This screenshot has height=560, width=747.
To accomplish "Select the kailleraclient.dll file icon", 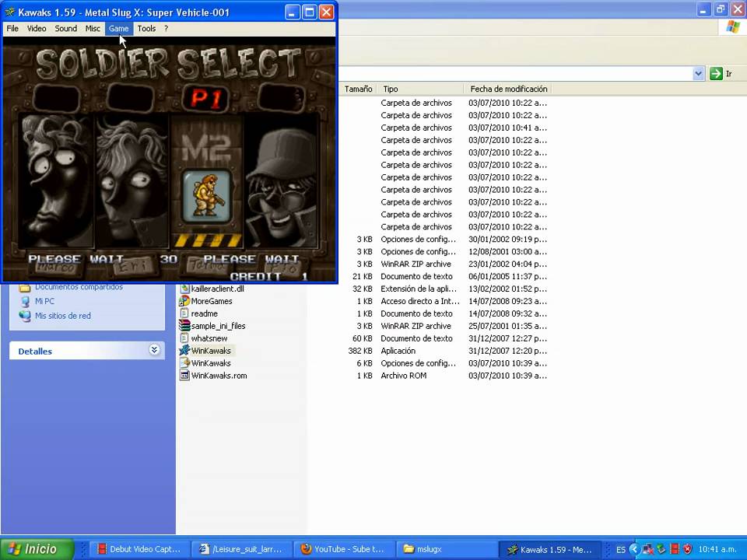I will click(x=184, y=289).
